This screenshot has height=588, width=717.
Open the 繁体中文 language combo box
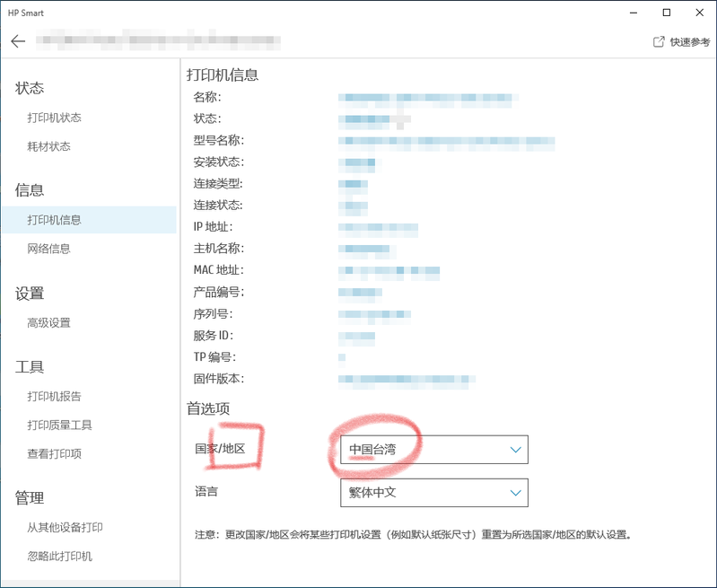422,492
